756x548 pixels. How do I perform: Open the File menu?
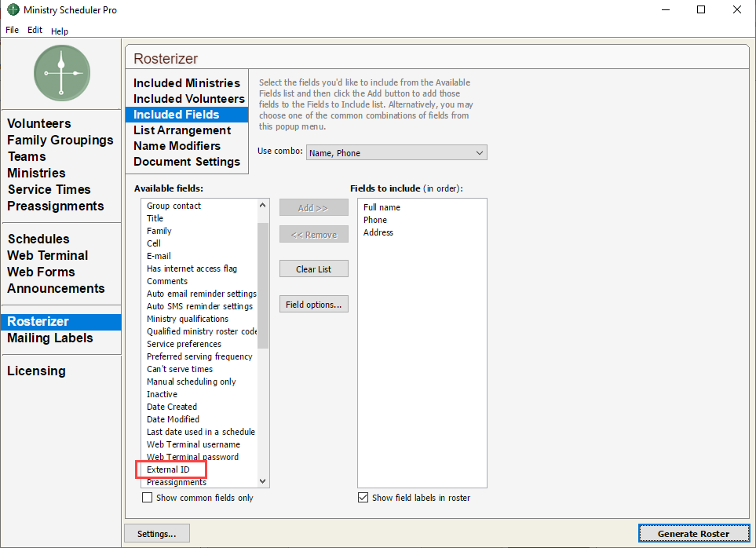click(12, 30)
